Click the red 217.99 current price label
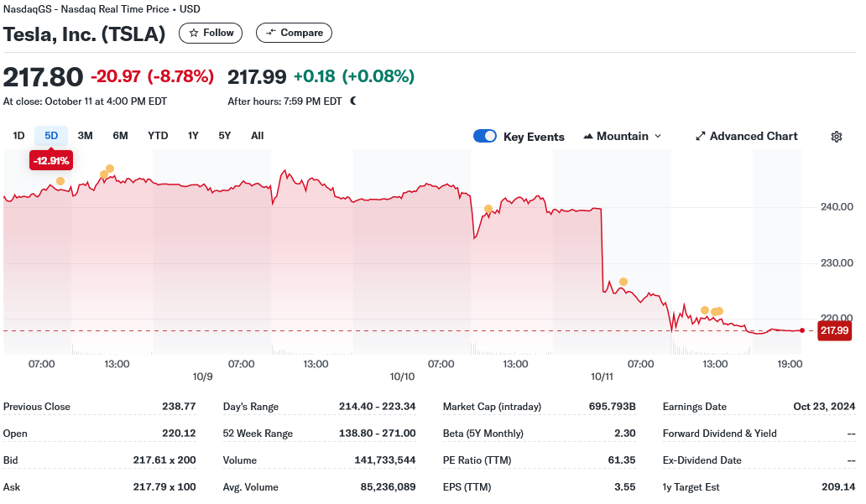 click(834, 330)
